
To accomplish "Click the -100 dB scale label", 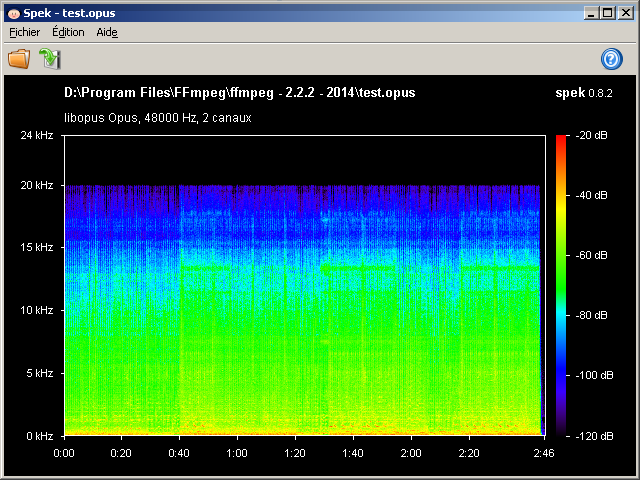I will point(594,375).
